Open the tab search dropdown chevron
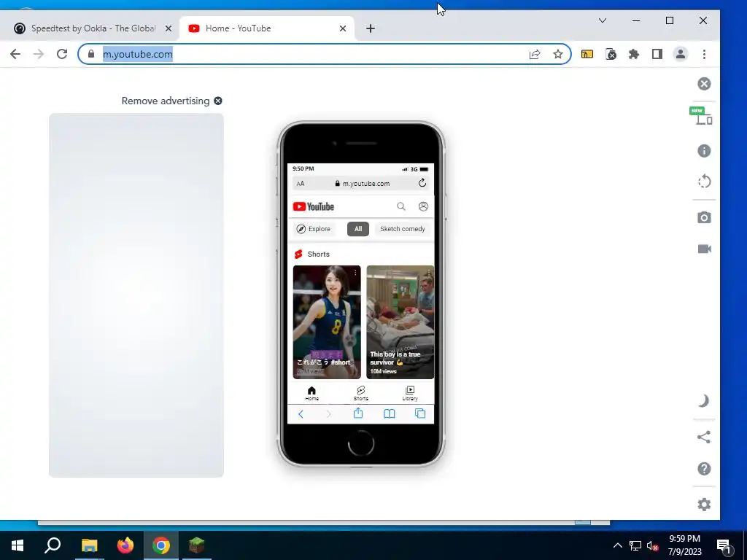 click(x=602, y=20)
